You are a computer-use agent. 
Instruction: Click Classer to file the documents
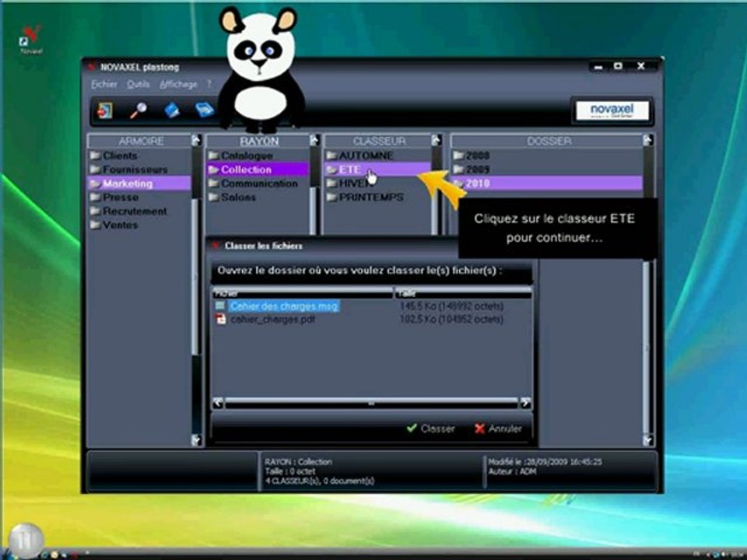[x=430, y=429]
